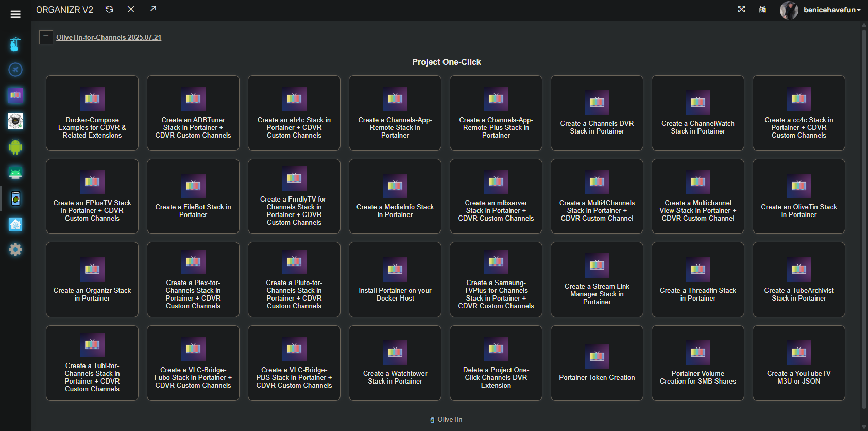The width and height of the screenshot is (868, 431).
Task: Expand the benicehavefun user dropdown
Action: (831, 10)
